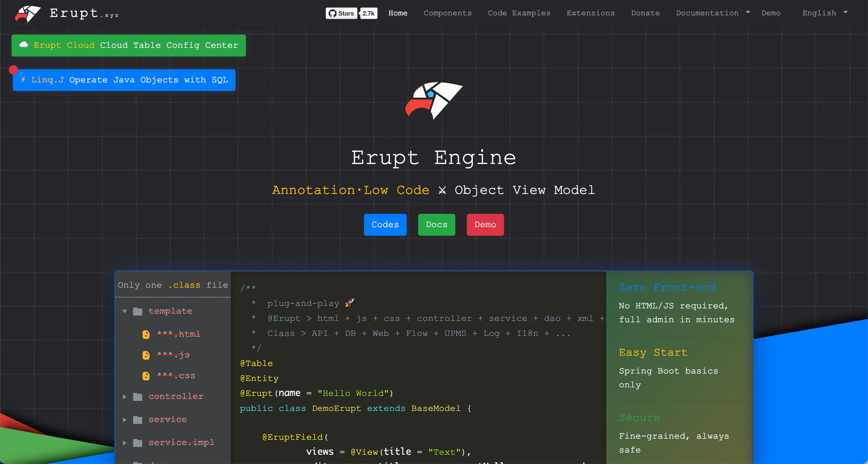Open the Donate nav item

[x=645, y=13]
